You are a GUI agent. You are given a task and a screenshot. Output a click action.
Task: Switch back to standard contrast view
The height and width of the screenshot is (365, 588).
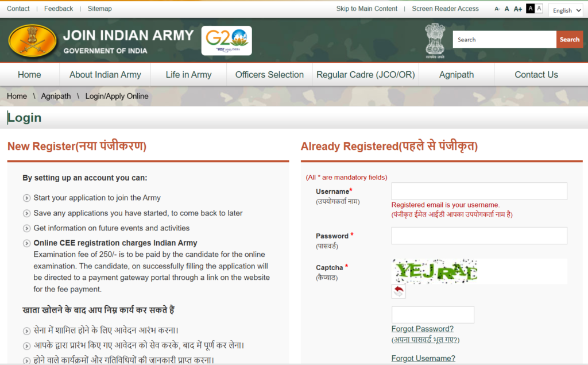tap(538, 9)
